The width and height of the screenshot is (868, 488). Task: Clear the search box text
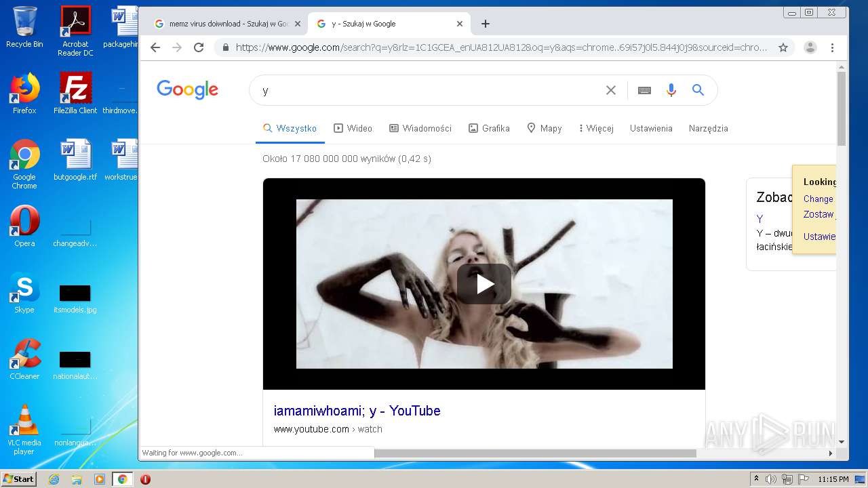611,90
